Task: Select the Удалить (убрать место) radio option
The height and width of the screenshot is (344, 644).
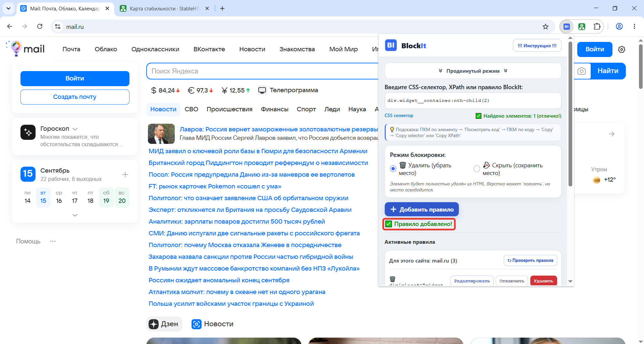Action: click(393, 169)
